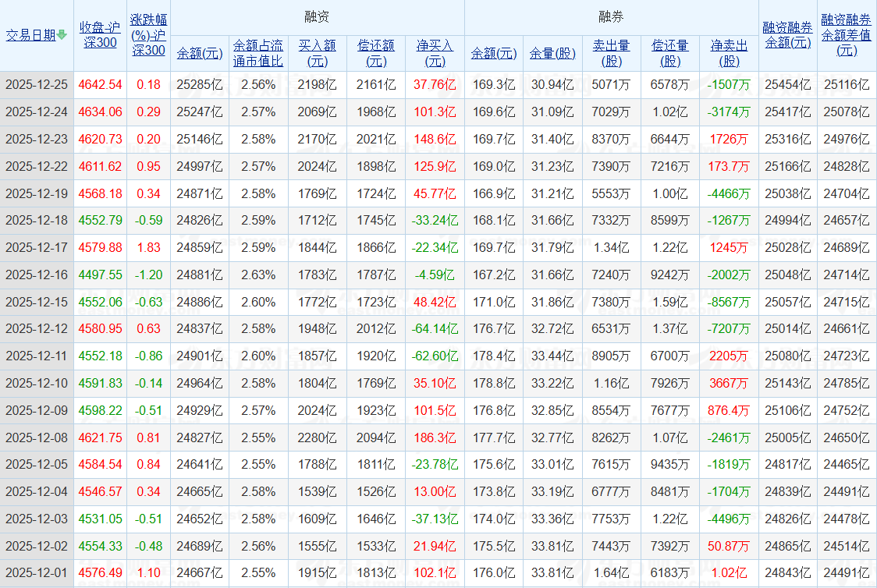This screenshot has height=588, width=877.
Task: Sort by 涨跌幅(%)-沪深300 header
Action: 149,34
